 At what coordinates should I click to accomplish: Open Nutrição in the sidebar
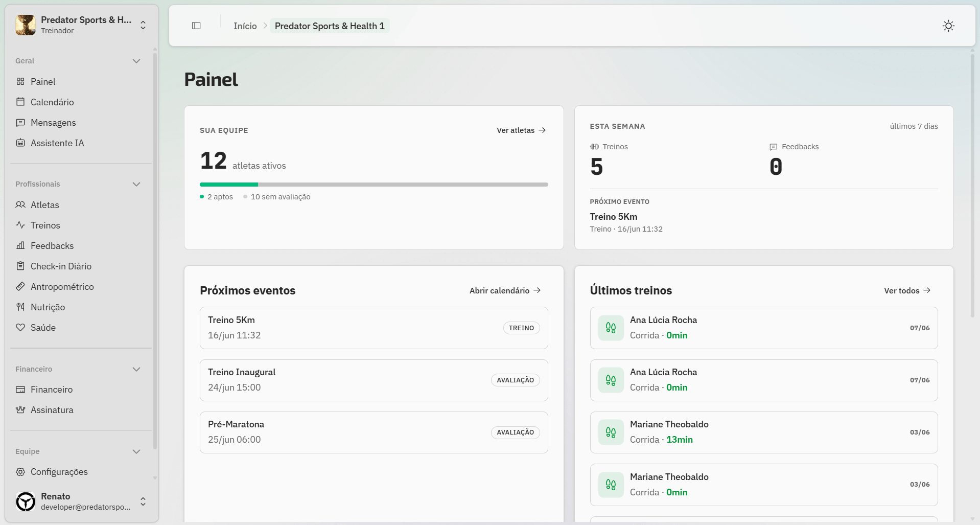pos(81,307)
